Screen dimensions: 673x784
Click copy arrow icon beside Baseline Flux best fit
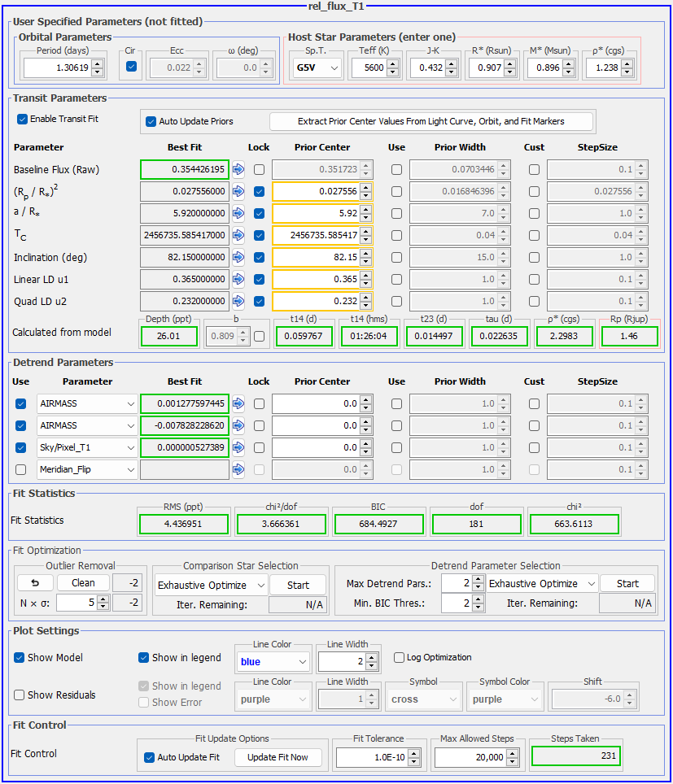coord(238,170)
